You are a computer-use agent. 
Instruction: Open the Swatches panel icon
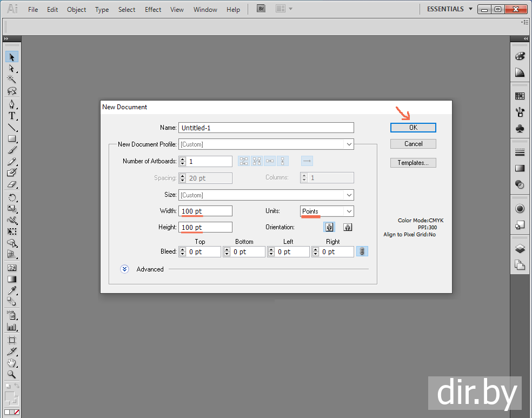click(520, 96)
